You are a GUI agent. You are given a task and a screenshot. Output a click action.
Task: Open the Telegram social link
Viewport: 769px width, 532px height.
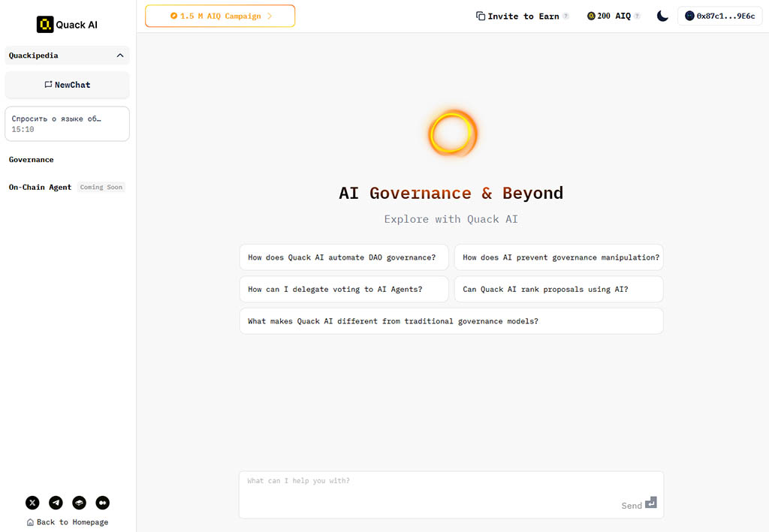(x=56, y=503)
